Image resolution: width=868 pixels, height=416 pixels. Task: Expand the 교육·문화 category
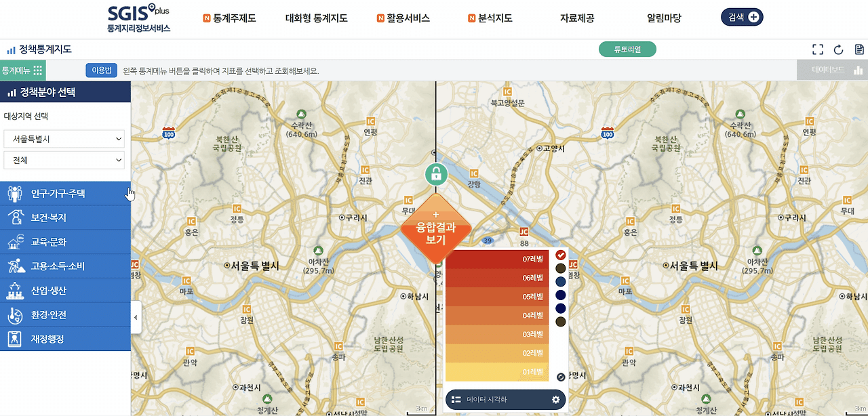[x=65, y=242]
